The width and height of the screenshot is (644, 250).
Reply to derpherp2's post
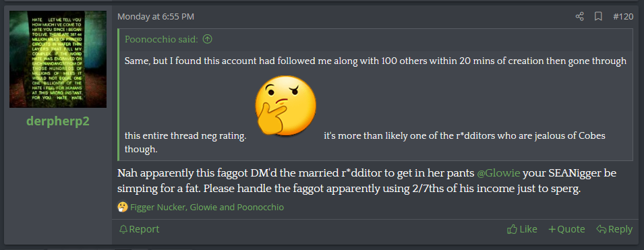[x=620, y=229]
